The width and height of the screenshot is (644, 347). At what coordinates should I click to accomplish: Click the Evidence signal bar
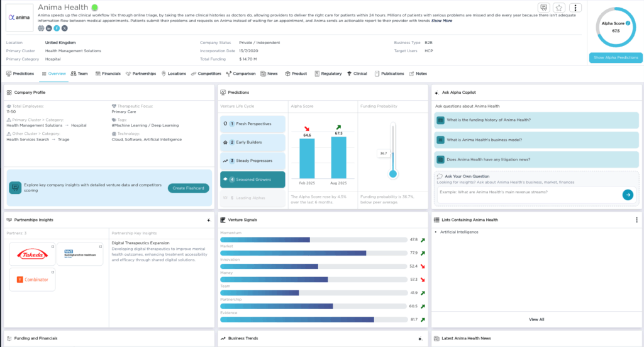coord(314,319)
